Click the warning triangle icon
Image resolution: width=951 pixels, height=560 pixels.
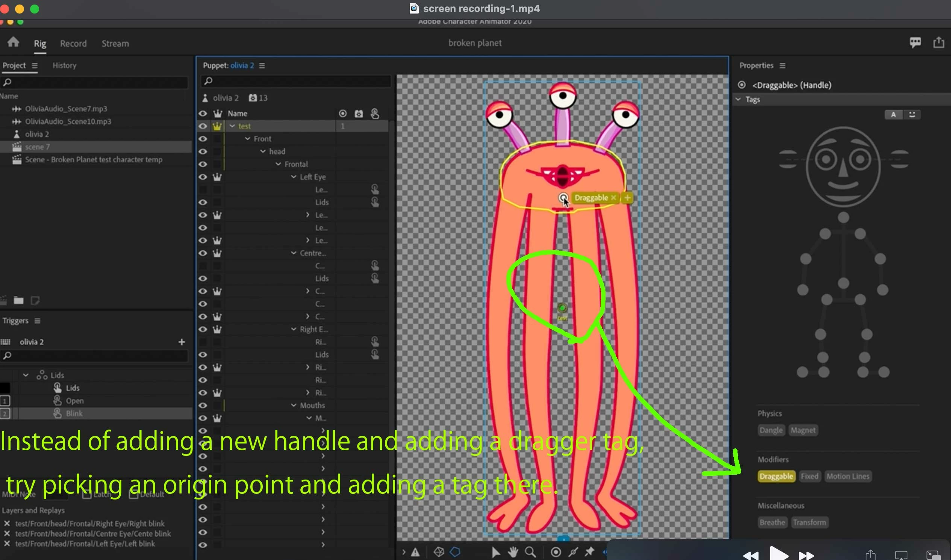tap(415, 552)
